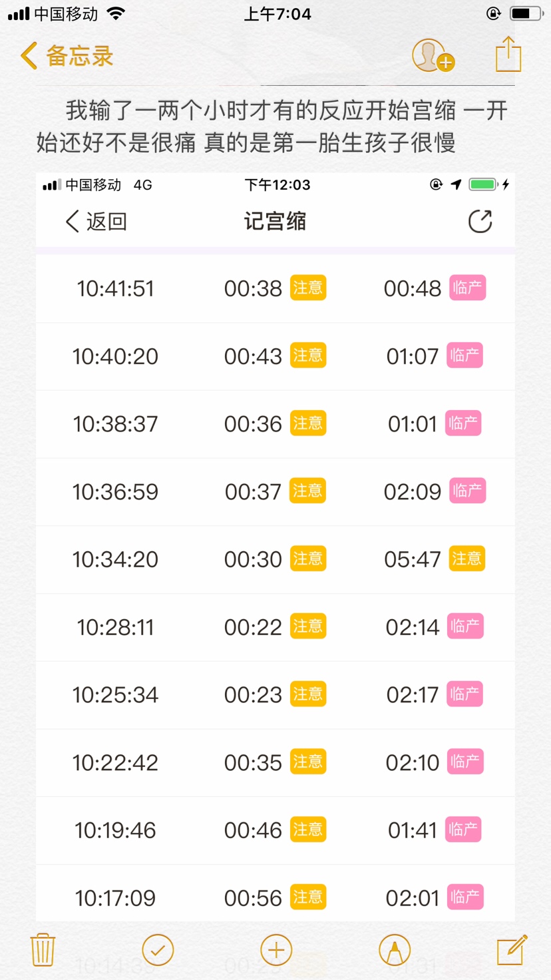The height and width of the screenshot is (980, 551).
Task: Tap the 返回 back button
Action: pyautogui.click(x=96, y=222)
